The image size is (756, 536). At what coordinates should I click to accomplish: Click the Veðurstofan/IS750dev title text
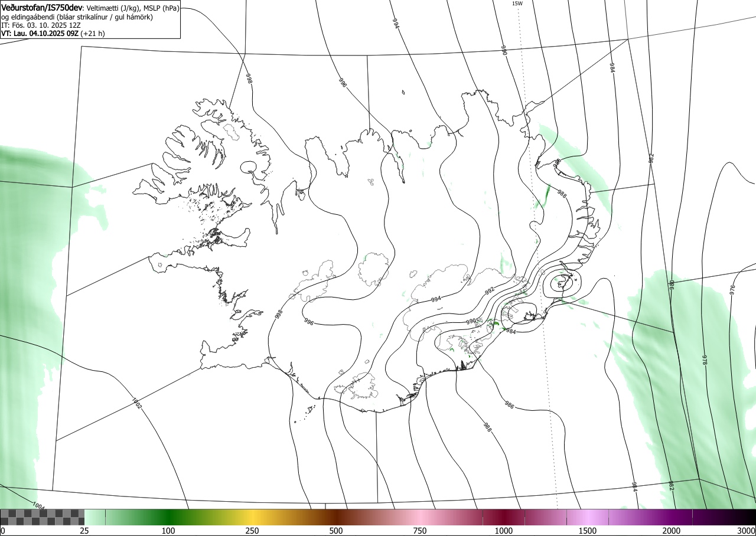pyautogui.click(x=42, y=8)
